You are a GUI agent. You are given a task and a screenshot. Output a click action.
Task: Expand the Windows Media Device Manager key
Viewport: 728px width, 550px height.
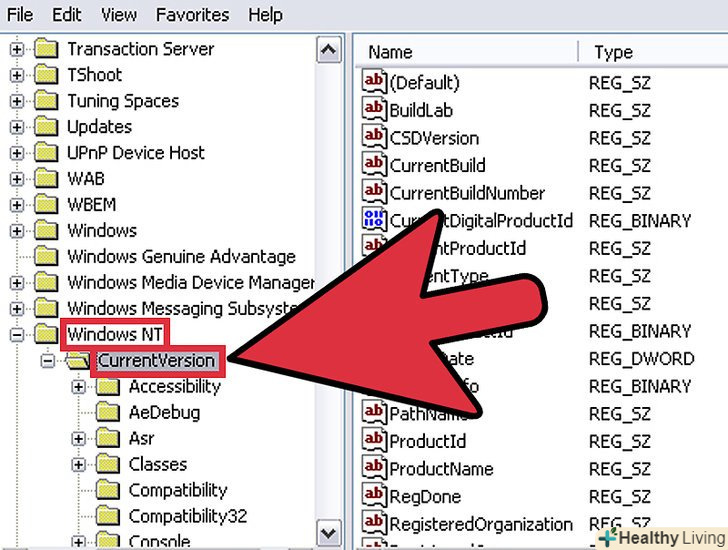17,283
